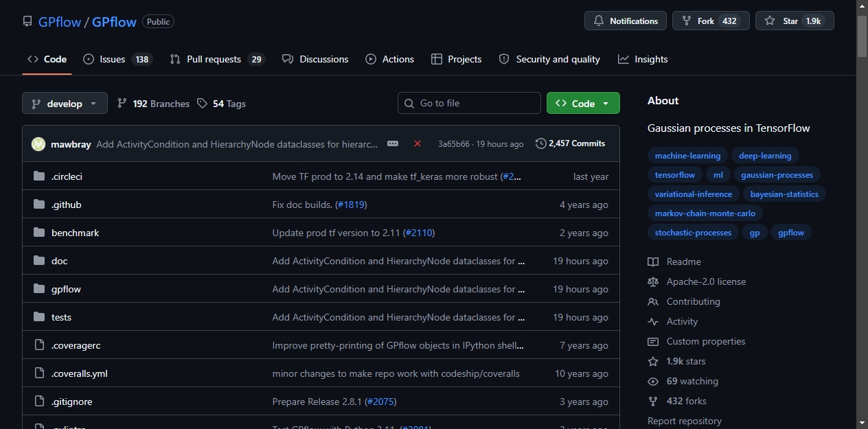Image resolution: width=868 pixels, height=429 pixels.
Task: Open the Insights tab
Action: point(643,59)
